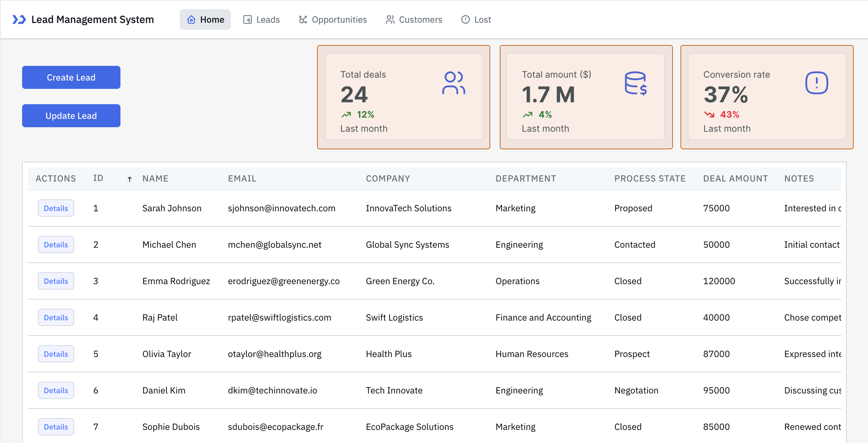The height and width of the screenshot is (443, 868).
Task: Click the database dollar icon in Total amount card
Action: [x=635, y=83]
